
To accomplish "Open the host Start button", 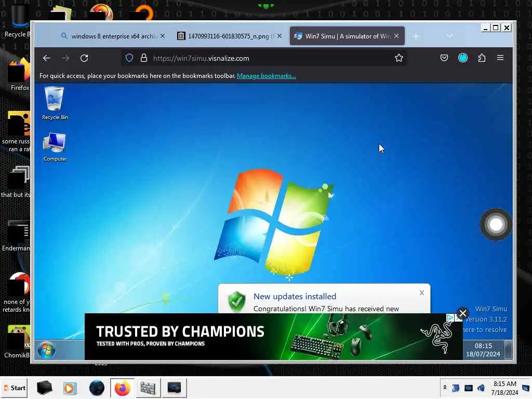I will [14, 388].
